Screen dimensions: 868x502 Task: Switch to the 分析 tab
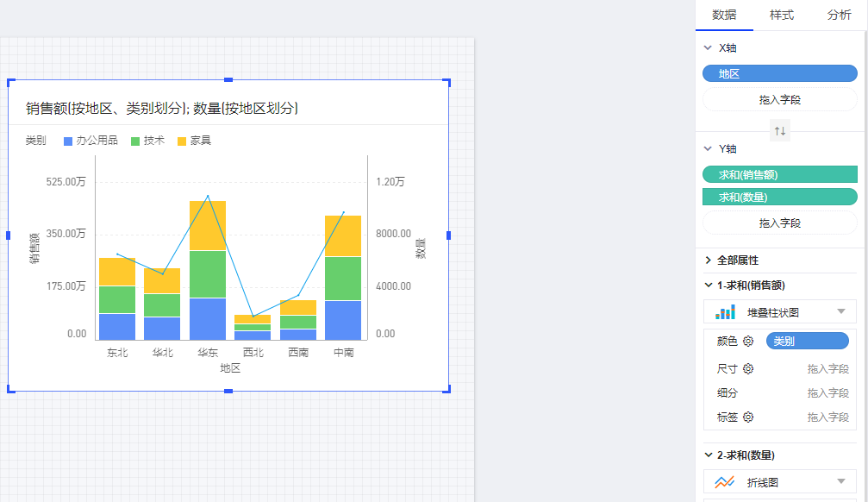839,15
